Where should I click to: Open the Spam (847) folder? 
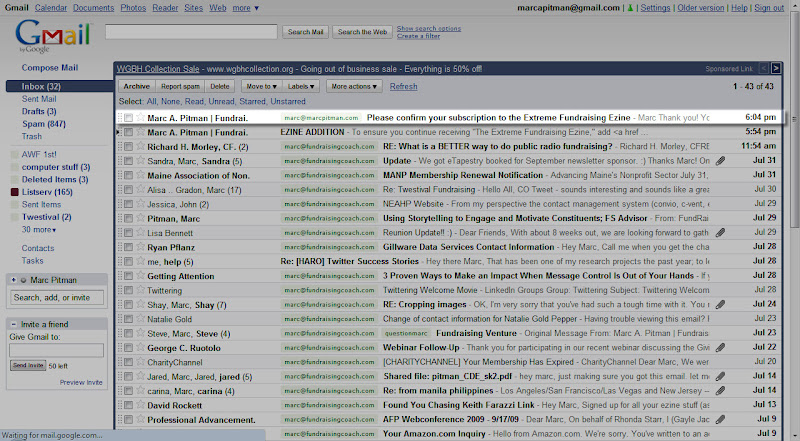(x=44, y=124)
